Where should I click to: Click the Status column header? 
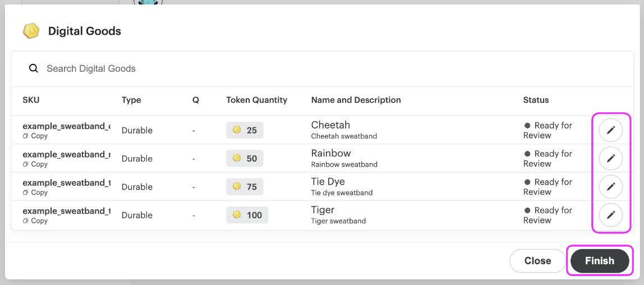[536, 100]
